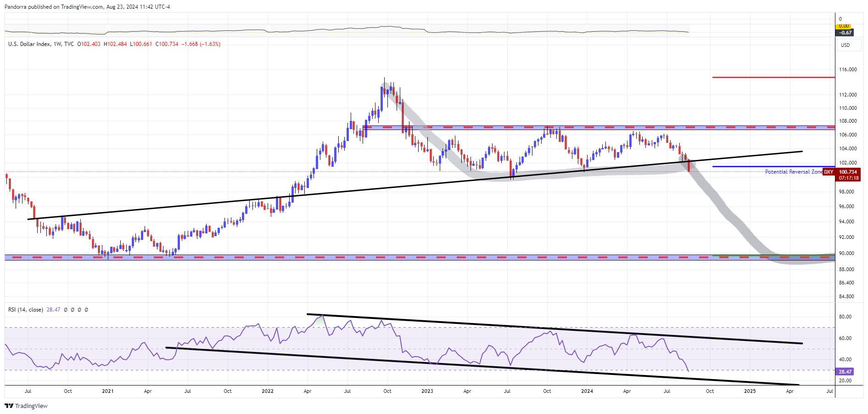This screenshot has width=868, height=414.
Task: Click the 2022 label on time axis
Action: (268, 391)
